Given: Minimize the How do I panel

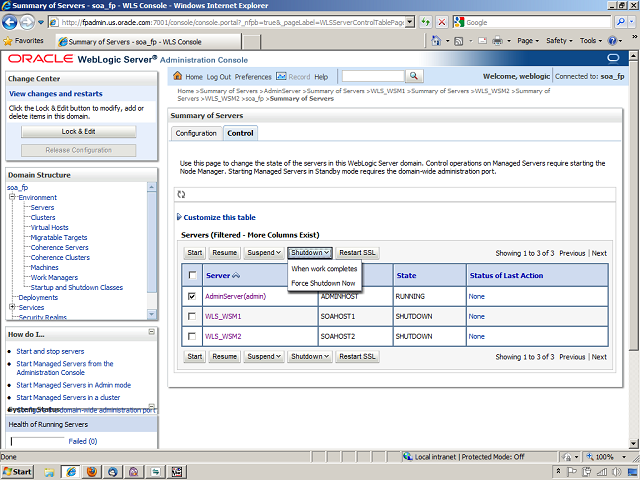Looking at the screenshot, I should (150, 334).
